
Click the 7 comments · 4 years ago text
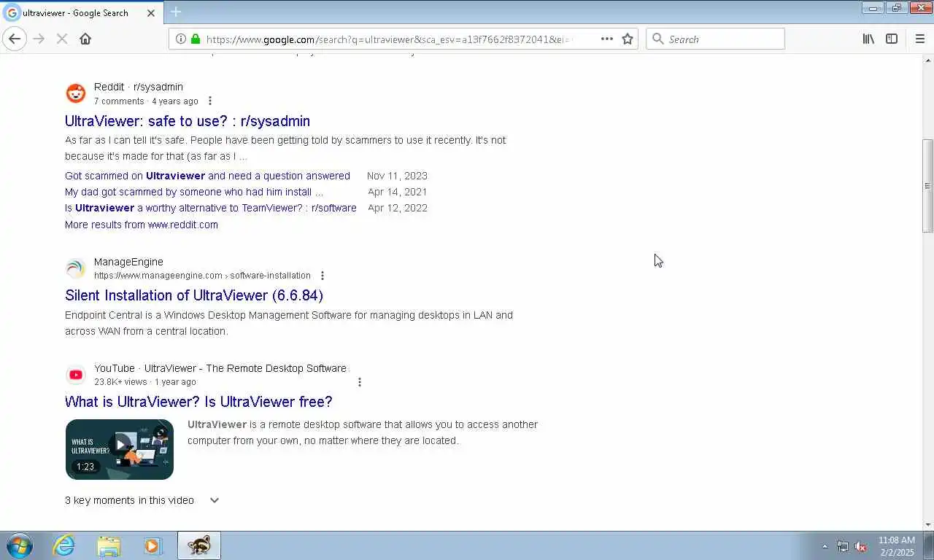[x=146, y=101]
